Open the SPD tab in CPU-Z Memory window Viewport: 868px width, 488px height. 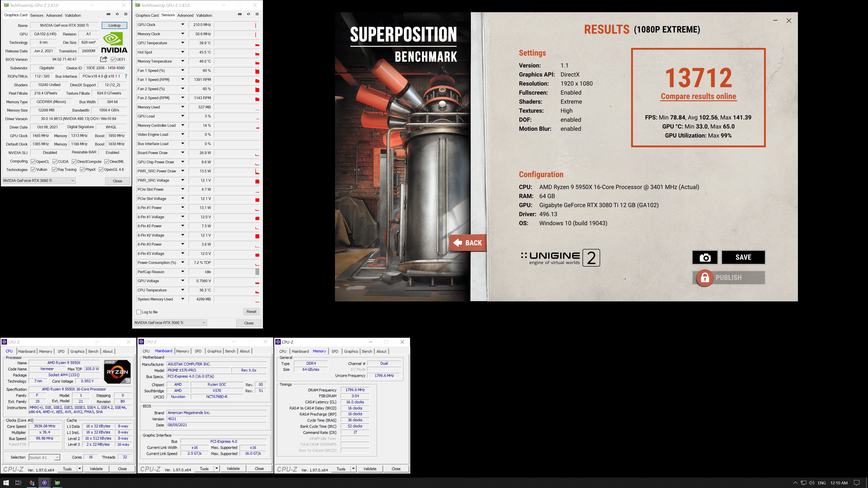click(x=335, y=351)
